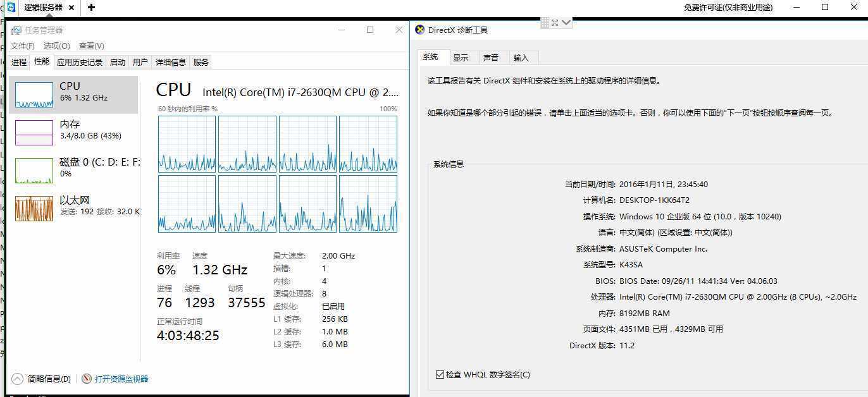
Task: Close the 逻辑服务器 session tab
Action: tap(71, 8)
